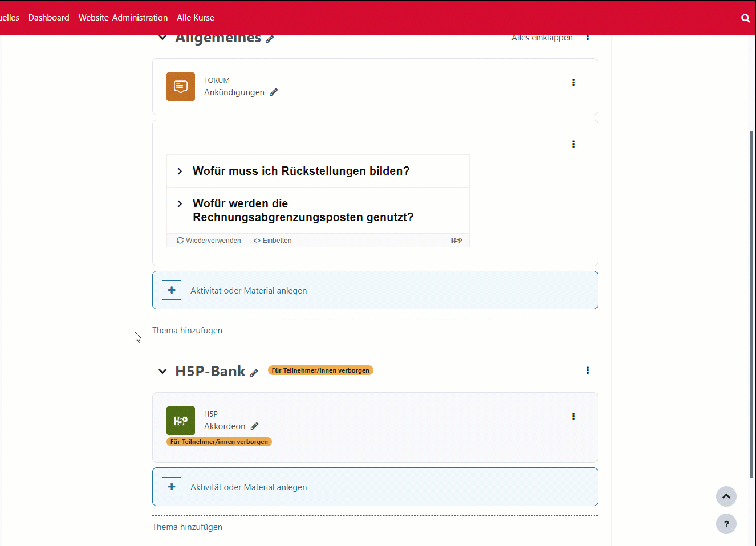Open Dashboard in the top navigation
Screen dimensions: 756x546
pyautogui.click(x=48, y=18)
